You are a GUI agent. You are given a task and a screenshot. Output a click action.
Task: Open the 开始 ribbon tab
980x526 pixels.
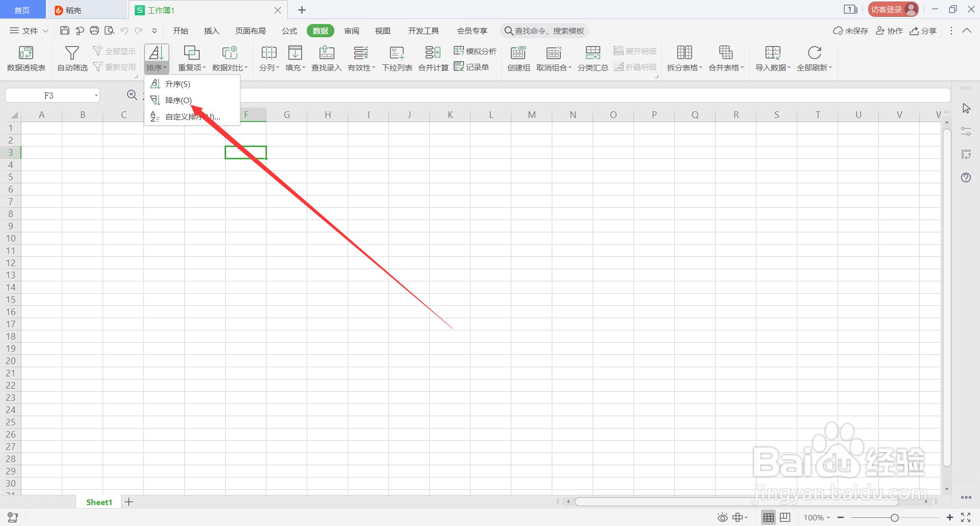click(180, 31)
